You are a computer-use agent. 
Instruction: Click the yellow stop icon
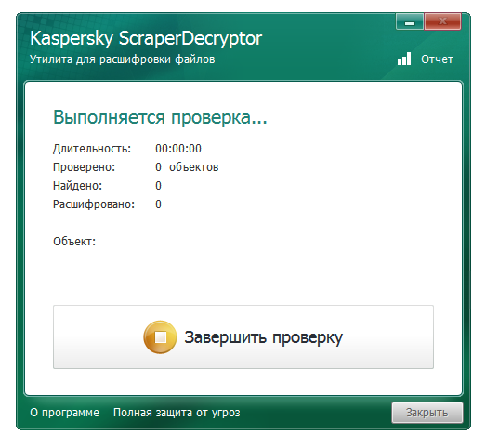160,337
